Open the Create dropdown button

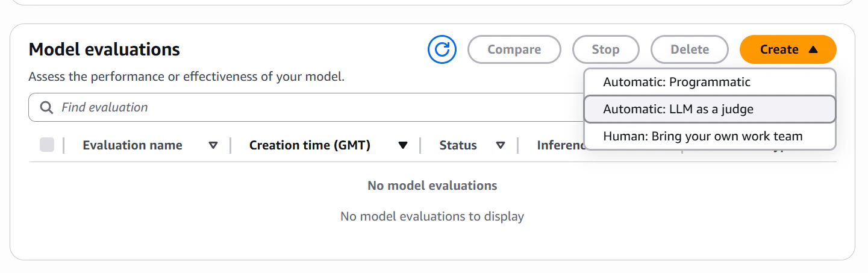point(788,49)
